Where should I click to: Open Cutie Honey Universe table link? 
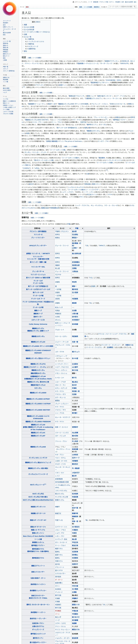tap(38, 324)
